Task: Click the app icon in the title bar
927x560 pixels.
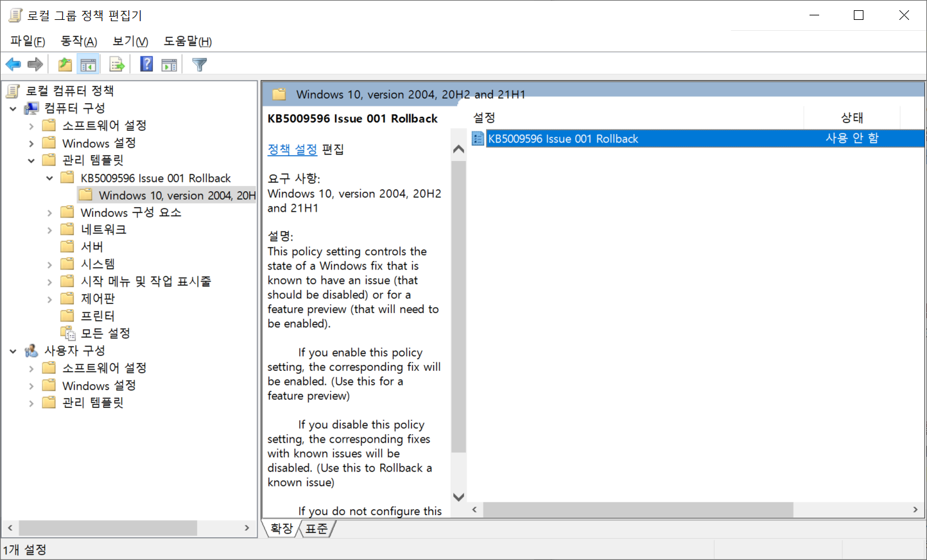Action: [15, 15]
